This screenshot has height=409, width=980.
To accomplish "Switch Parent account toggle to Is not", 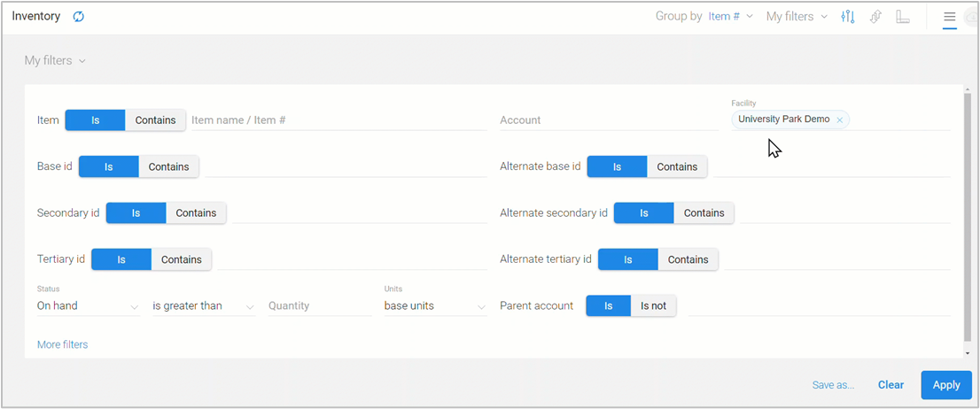I will pyautogui.click(x=653, y=306).
